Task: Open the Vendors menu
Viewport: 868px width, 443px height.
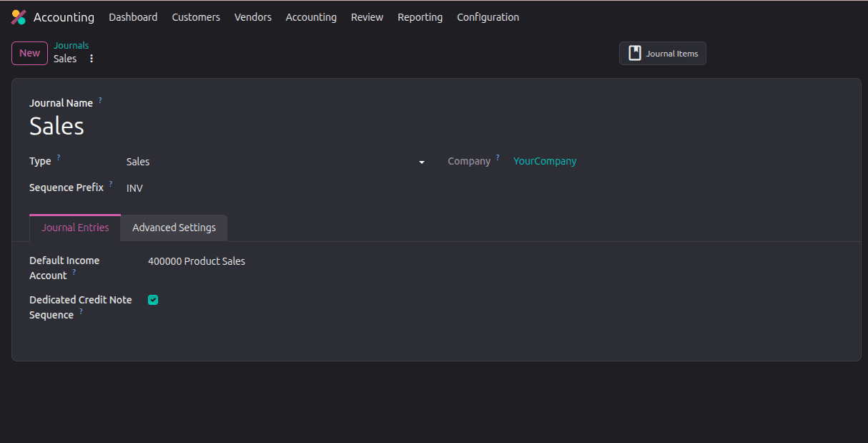Action: (253, 17)
